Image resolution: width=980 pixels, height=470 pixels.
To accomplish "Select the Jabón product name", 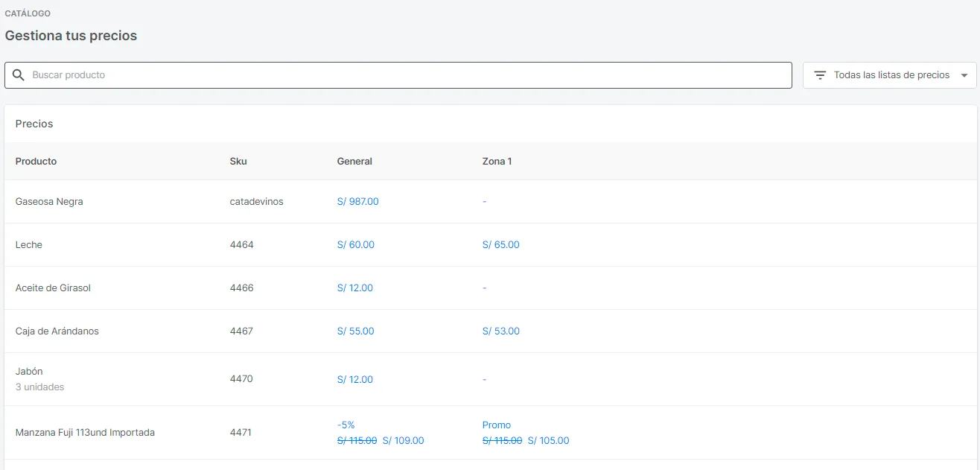I will 29,371.
